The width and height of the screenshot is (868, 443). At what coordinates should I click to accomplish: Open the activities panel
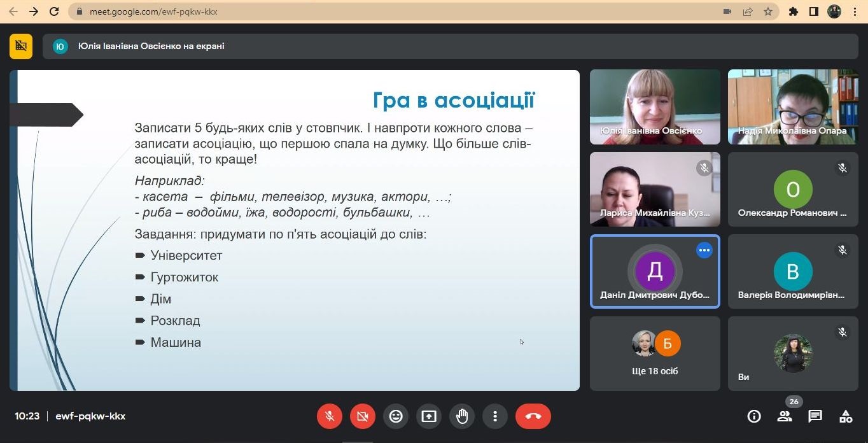[846, 416]
